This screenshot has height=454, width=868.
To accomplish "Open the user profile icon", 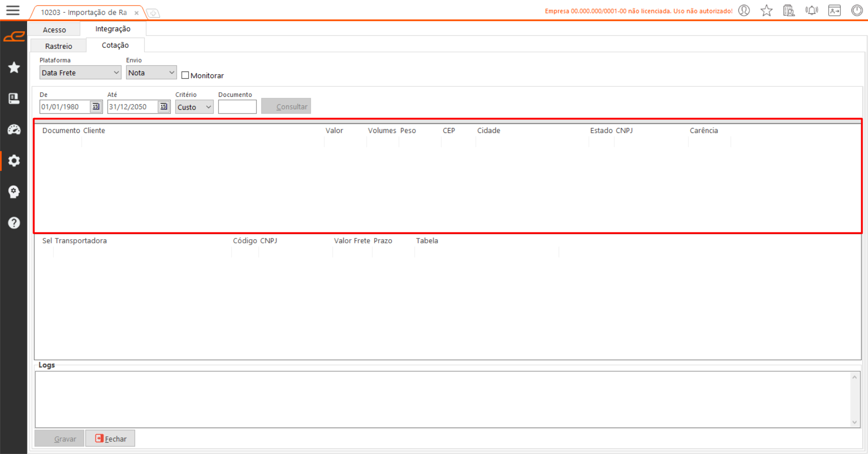I will click(x=744, y=10).
